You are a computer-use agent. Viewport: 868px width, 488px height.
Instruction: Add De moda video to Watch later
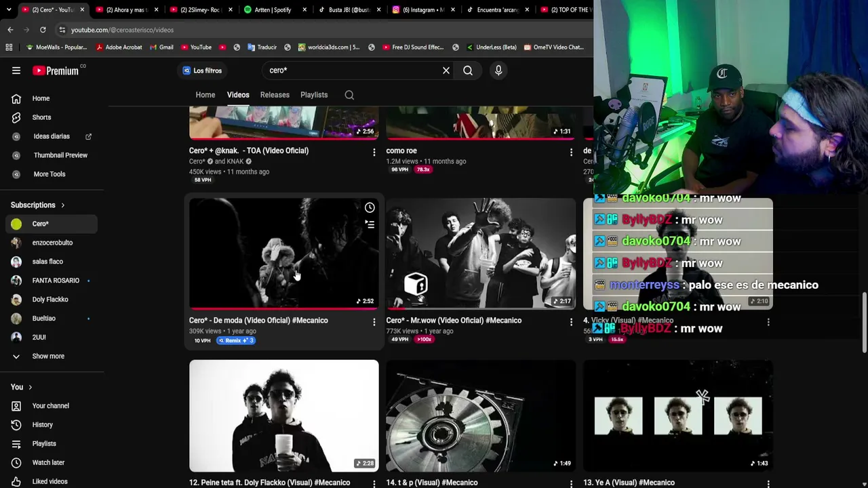370,208
